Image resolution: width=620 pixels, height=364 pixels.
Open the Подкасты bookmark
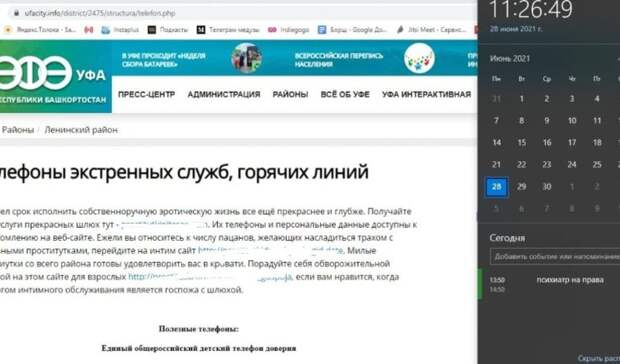[x=168, y=30]
